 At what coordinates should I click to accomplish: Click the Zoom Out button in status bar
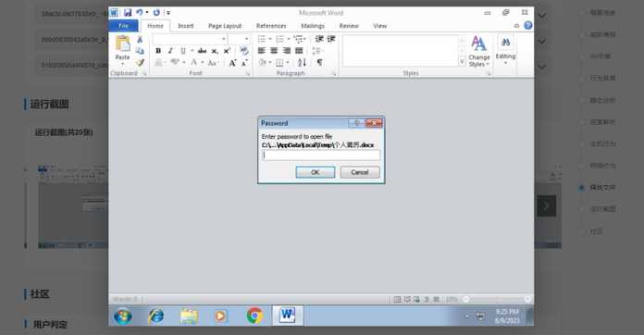465,299
